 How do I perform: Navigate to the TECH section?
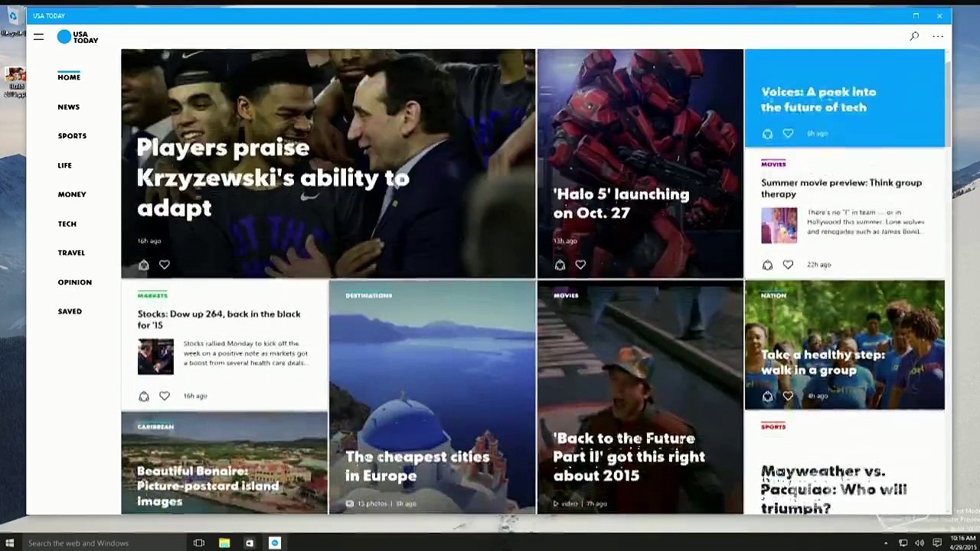pyautogui.click(x=67, y=224)
